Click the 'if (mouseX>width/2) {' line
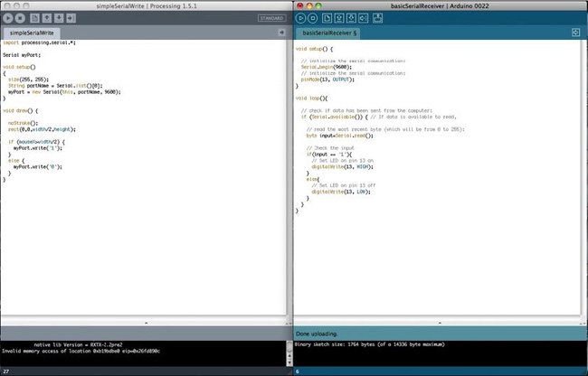588x376 pixels. pos(37,142)
